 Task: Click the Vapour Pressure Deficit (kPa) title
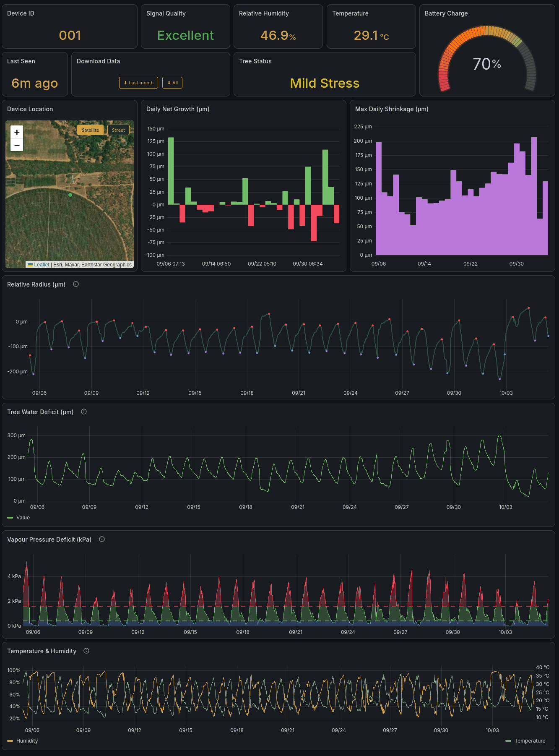point(49,540)
